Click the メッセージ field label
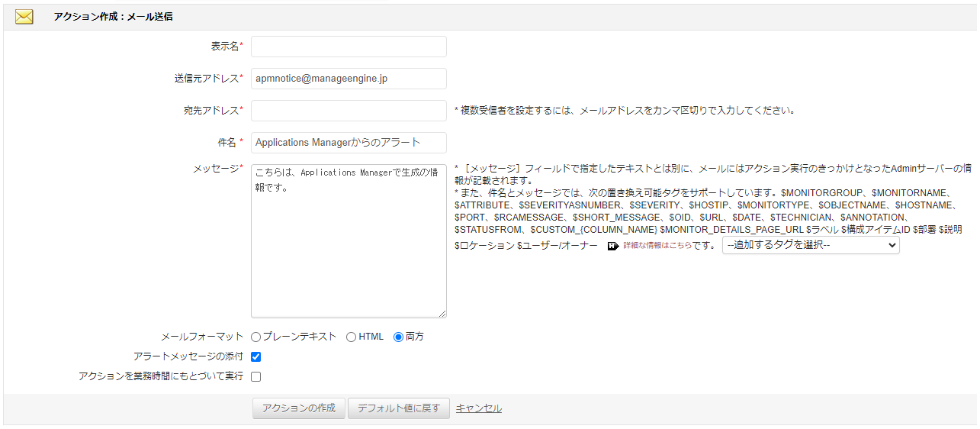The height and width of the screenshot is (429, 980). [x=216, y=169]
